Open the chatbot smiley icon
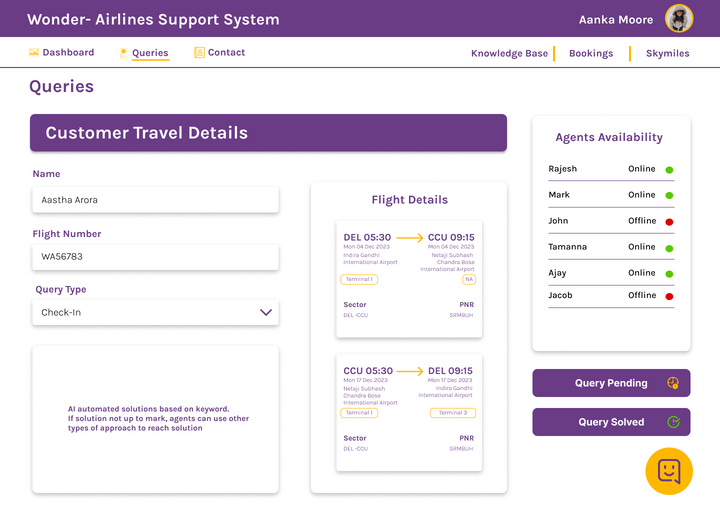Viewport: 720px width, 511px height. tap(669, 471)
